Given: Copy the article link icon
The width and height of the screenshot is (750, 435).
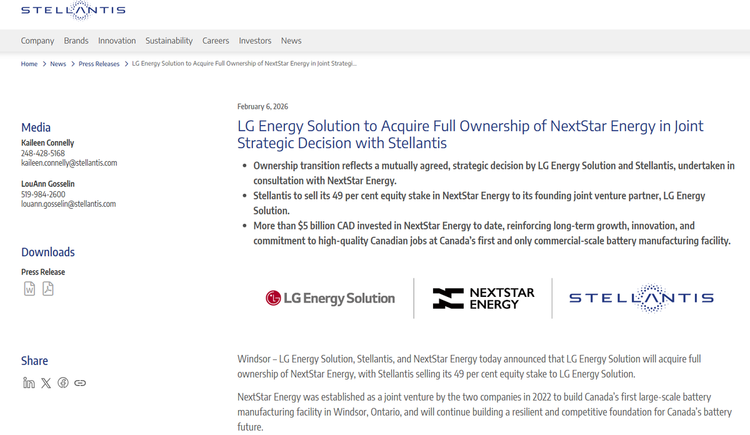Looking at the screenshot, I should pos(80,383).
